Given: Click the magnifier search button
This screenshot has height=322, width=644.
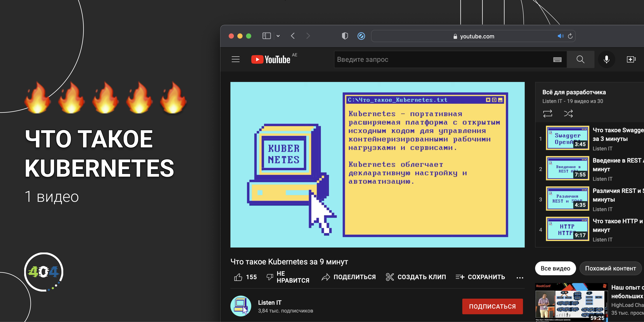Looking at the screenshot, I should (x=580, y=60).
